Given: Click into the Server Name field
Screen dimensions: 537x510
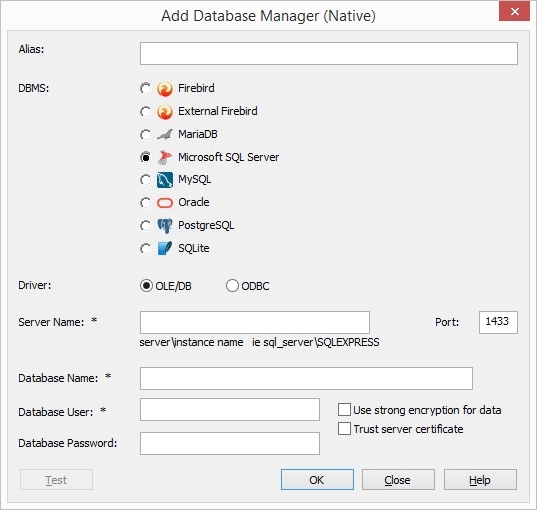Looking at the screenshot, I should coord(255,322).
